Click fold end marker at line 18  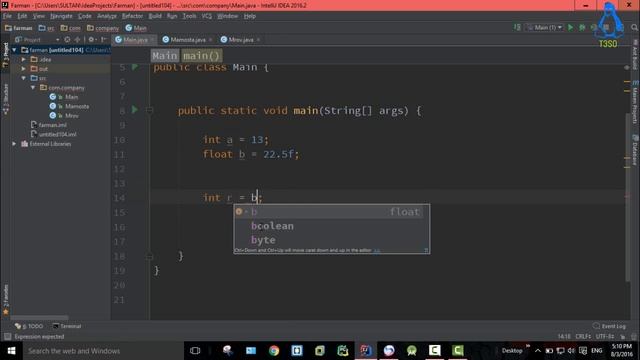click(x=149, y=256)
